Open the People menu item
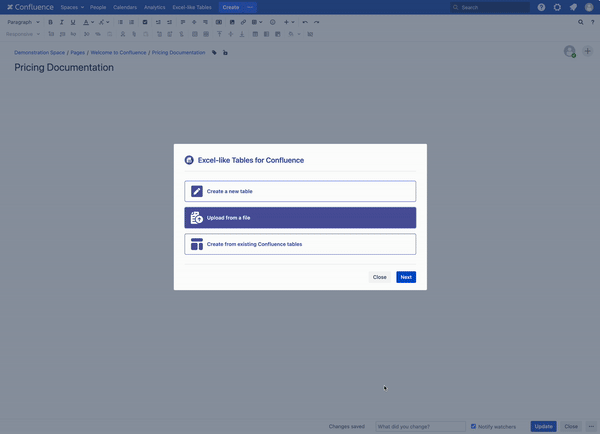The image size is (600, 434). (98, 7)
